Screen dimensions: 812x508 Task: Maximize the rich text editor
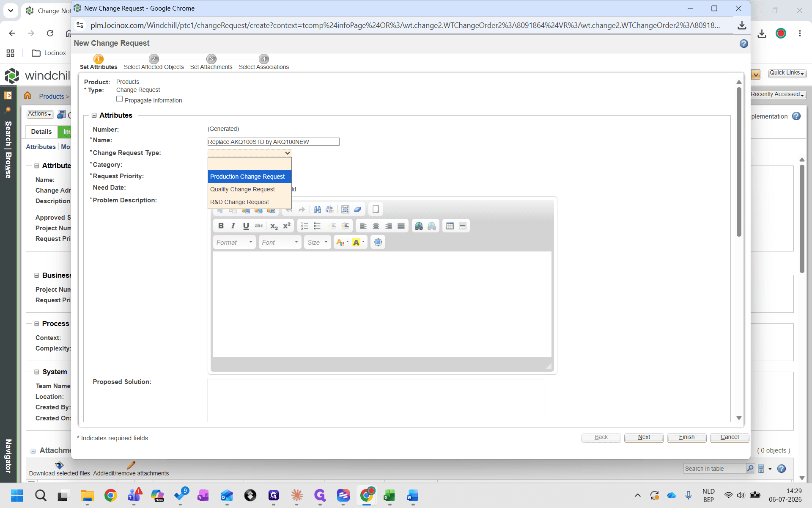378,242
